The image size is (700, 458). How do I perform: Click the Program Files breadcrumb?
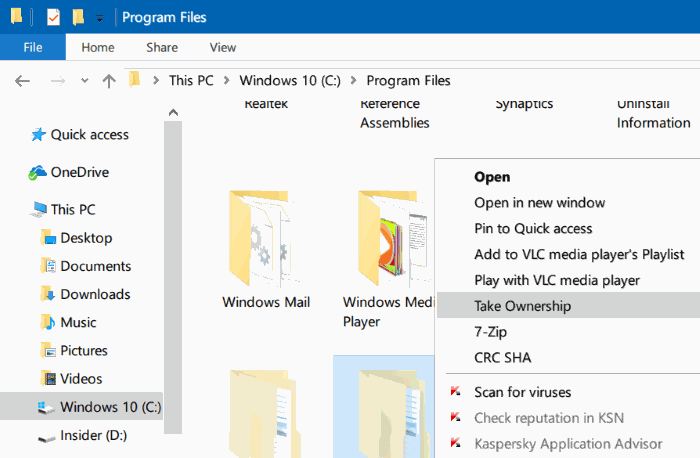408,80
